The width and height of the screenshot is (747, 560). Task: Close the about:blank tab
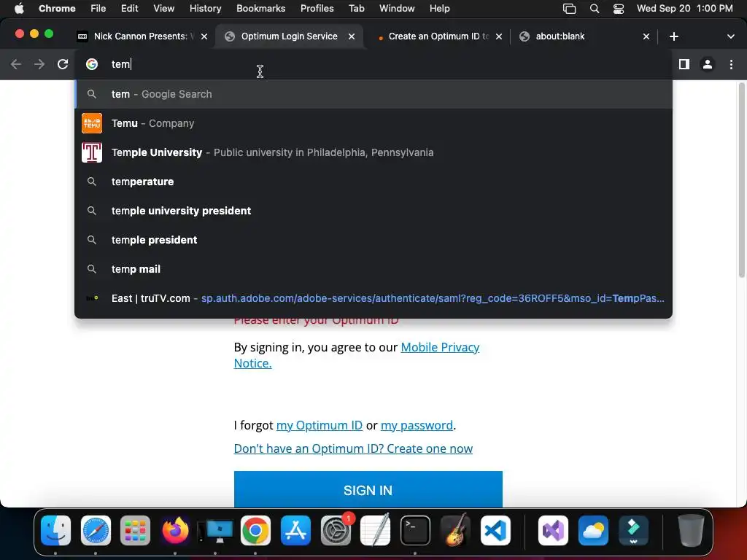[646, 36]
